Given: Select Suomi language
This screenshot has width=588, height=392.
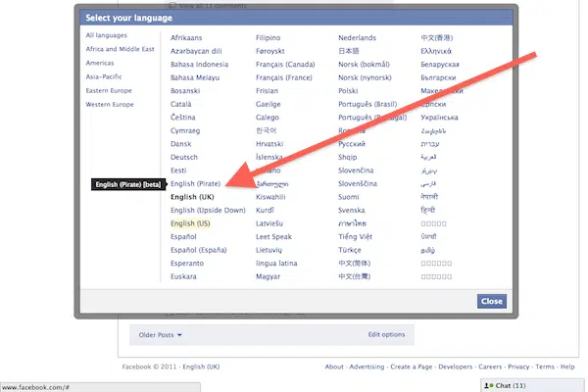Looking at the screenshot, I should click(x=348, y=197).
